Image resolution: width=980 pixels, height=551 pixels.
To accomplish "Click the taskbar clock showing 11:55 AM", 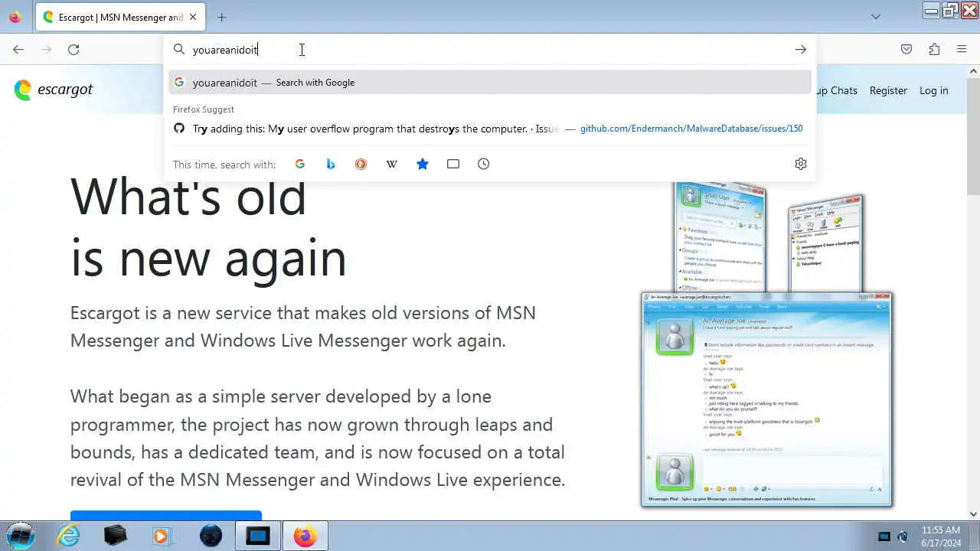I will click(941, 536).
